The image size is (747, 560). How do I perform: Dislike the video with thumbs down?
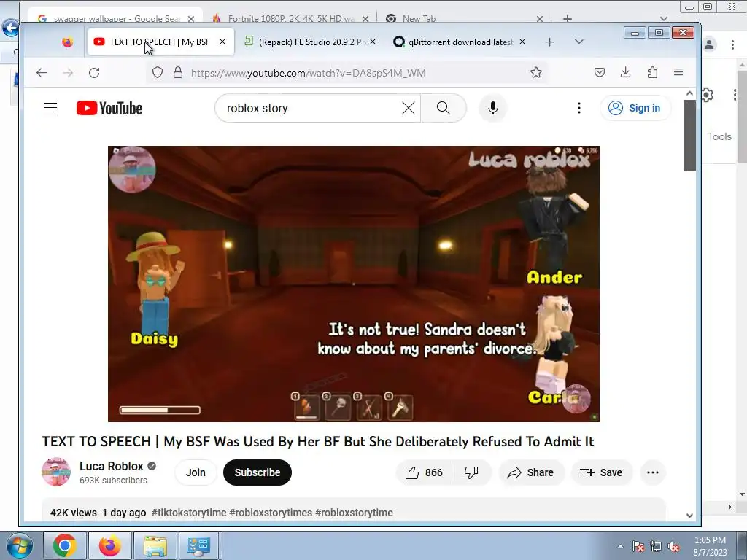coord(472,472)
